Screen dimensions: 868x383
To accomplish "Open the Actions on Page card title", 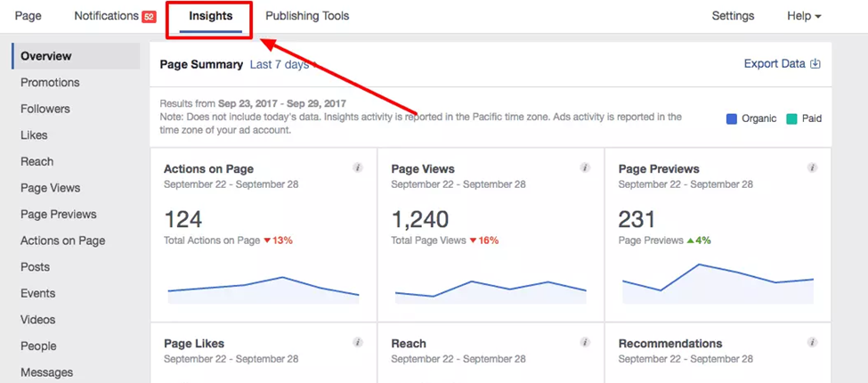I will [208, 169].
